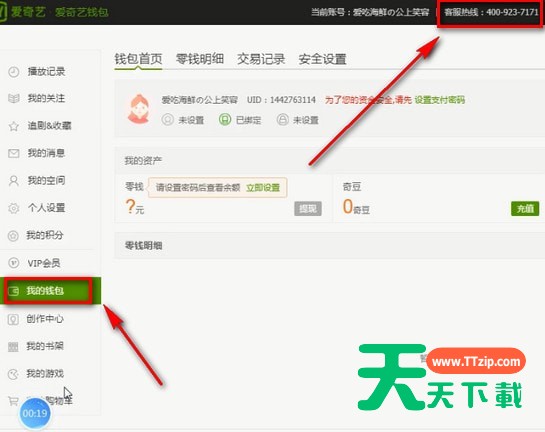This screenshot has width=545, height=432.
Task: Open VIP会员 in the sidebar
Action: coord(44,263)
